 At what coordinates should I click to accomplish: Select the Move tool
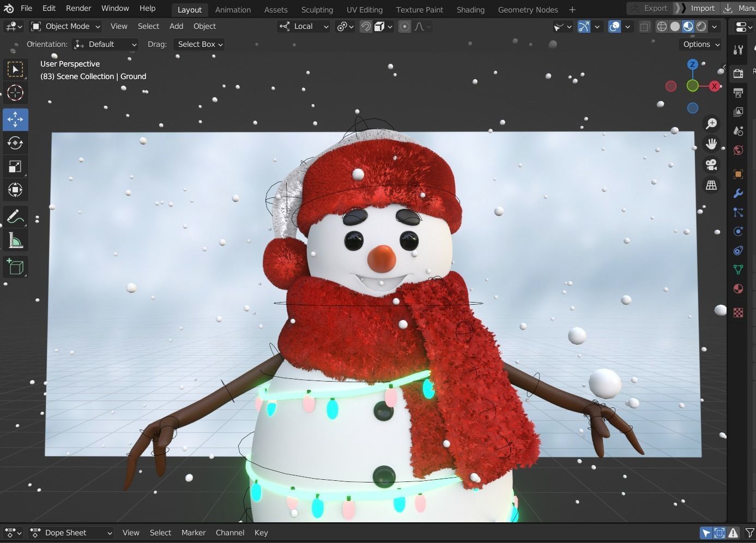coord(15,119)
